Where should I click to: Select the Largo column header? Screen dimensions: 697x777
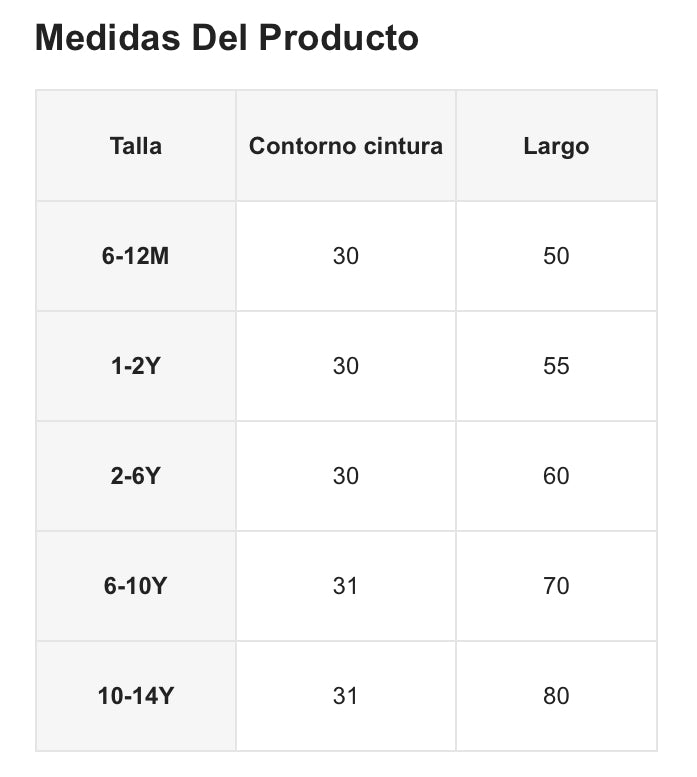click(x=556, y=146)
